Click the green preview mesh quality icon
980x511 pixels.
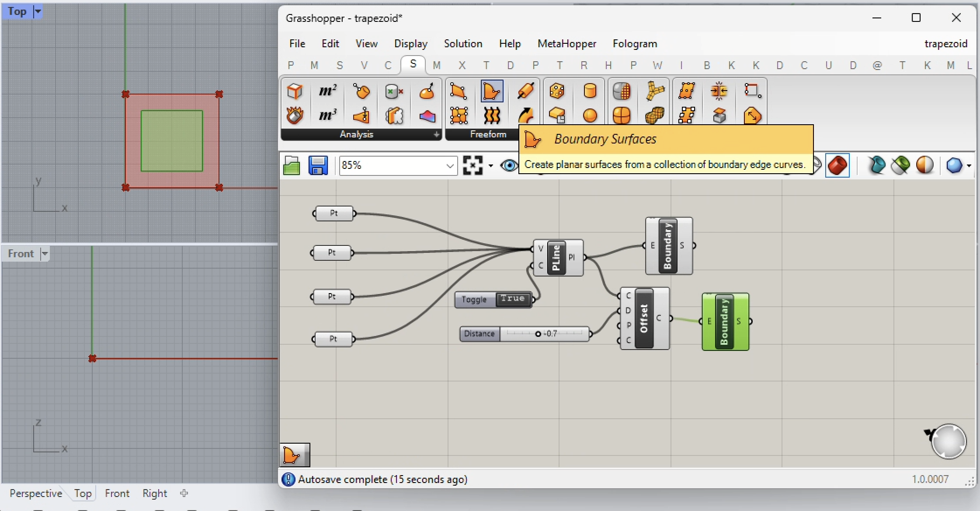(900, 165)
